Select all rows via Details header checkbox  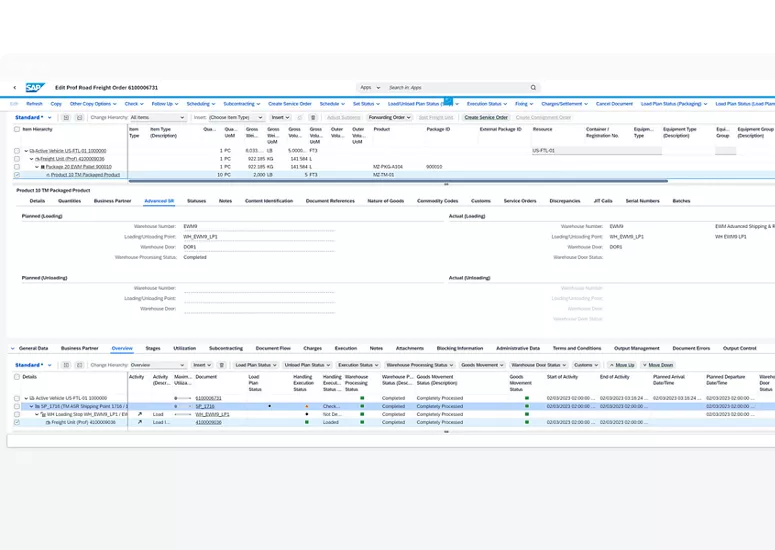[x=17, y=377]
